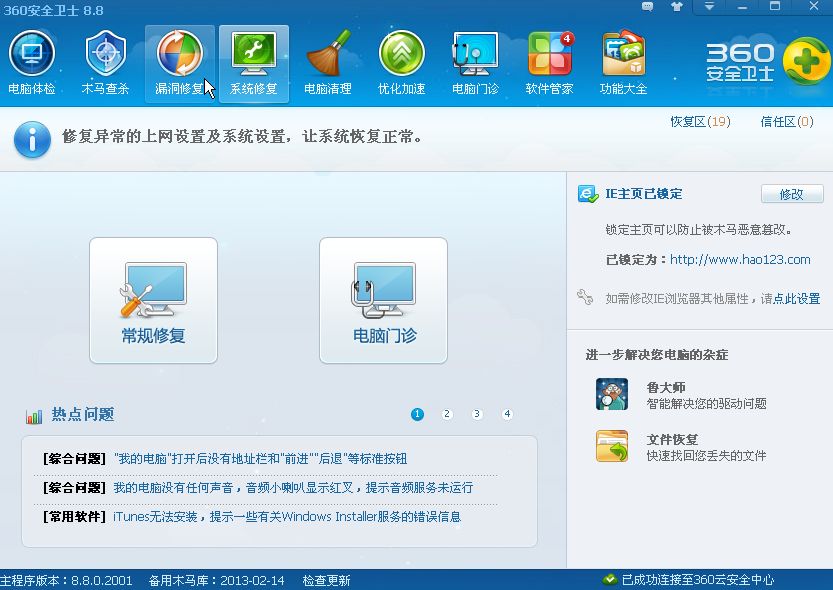
Task: Open the feedback chat bubble icon in title bar
Action: click(x=647, y=7)
